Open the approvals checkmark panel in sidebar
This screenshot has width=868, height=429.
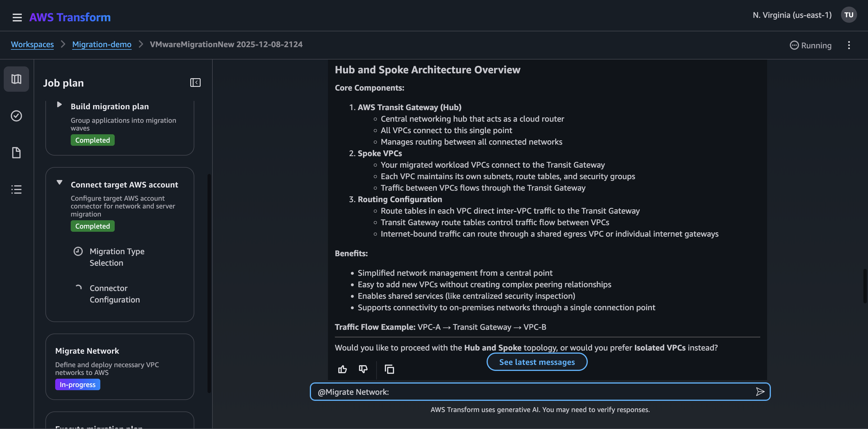(x=16, y=116)
